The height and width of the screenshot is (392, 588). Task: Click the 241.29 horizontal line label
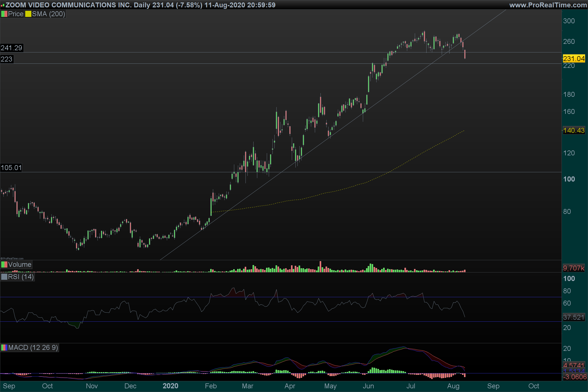click(12, 48)
